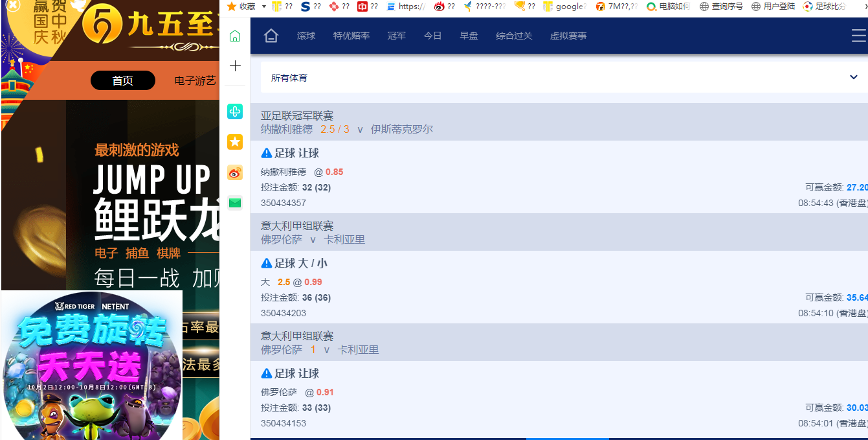The width and height of the screenshot is (868, 440).
Task: Open the 7M bookmark
Action: [x=617, y=6]
